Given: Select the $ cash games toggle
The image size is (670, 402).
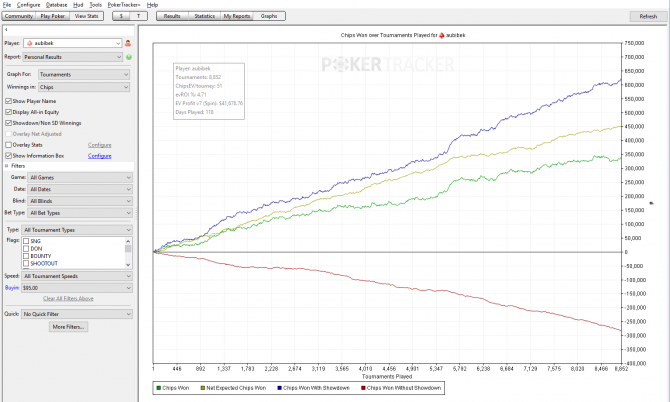Looking at the screenshot, I should 121,16.
